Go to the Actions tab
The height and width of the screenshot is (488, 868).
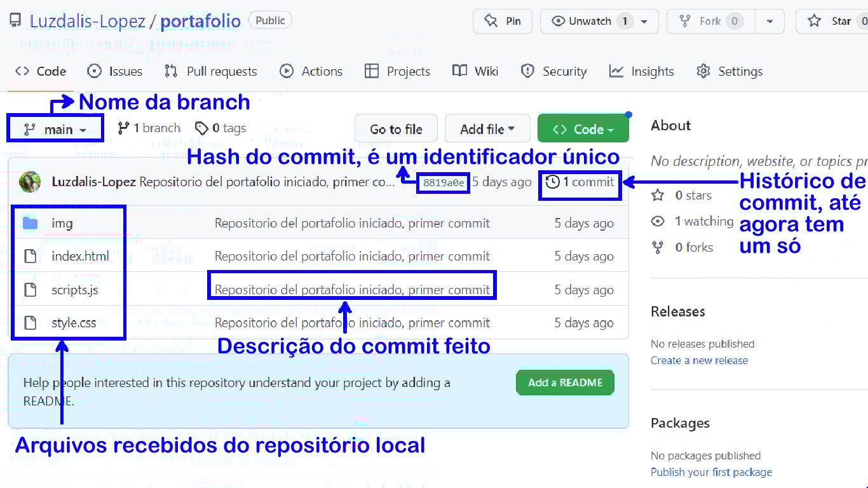[x=311, y=71]
